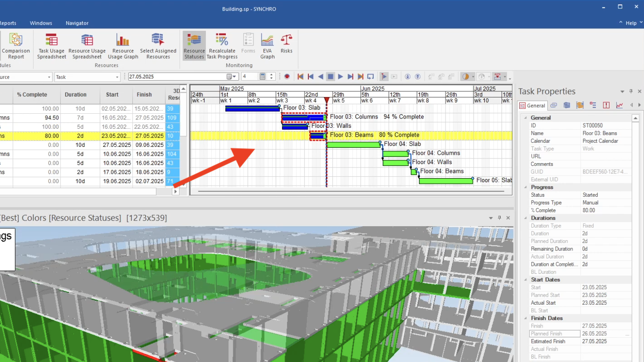Toggle the red record button in toolbar
The image size is (644, 362).
coord(287,77)
